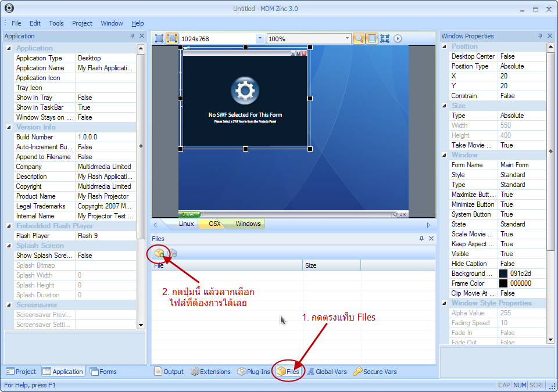558x392 pixels.
Task: Select the Show in Tray value False
Action: 105,98
